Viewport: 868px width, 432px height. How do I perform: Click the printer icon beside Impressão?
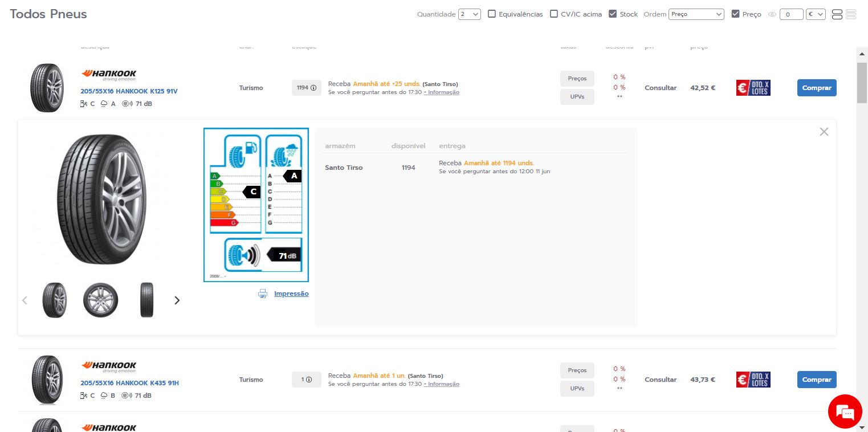(263, 294)
